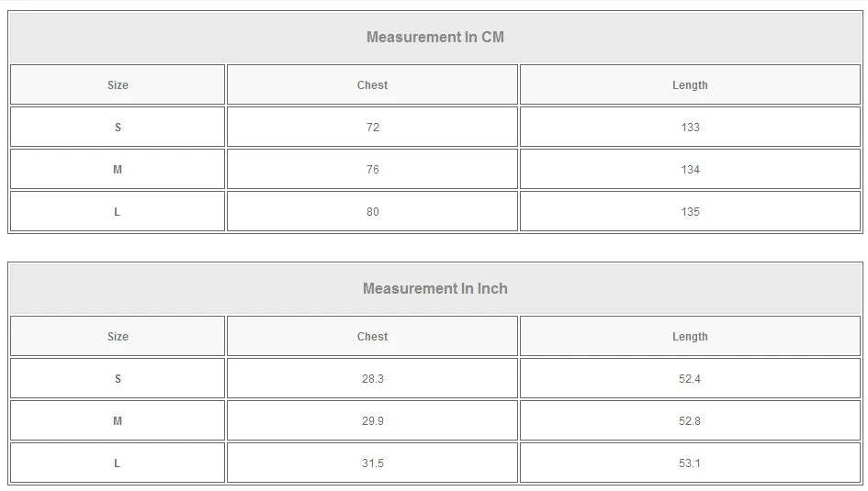Click the chest value 76 cell

click(x=372, y=170)
